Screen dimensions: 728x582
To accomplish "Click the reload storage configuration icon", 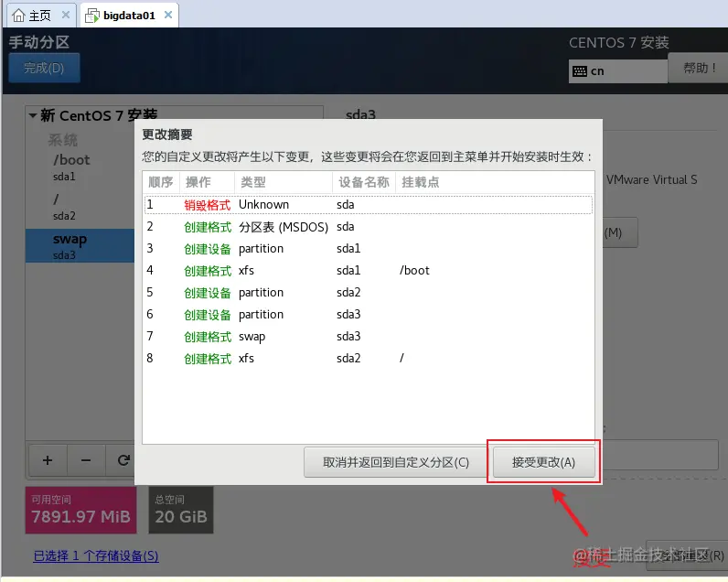I will pos(123,460).
